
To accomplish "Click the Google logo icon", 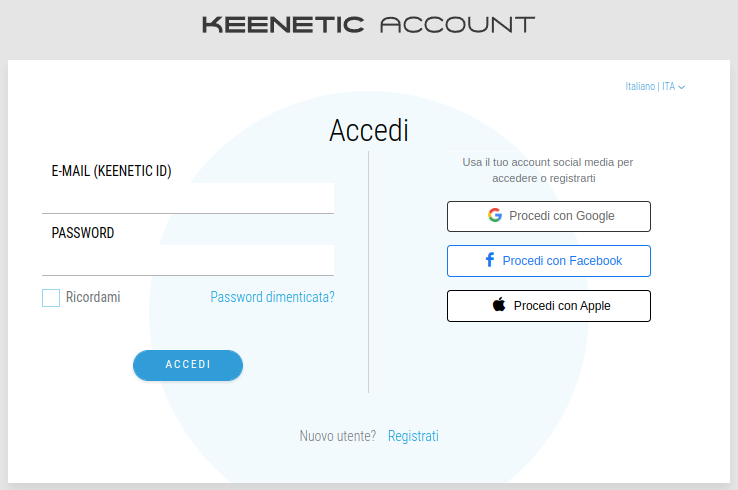I will coord(494,215).
